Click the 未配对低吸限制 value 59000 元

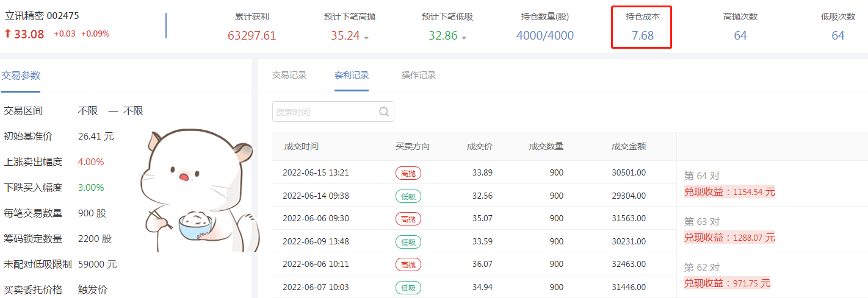click(x=98, y=264)
